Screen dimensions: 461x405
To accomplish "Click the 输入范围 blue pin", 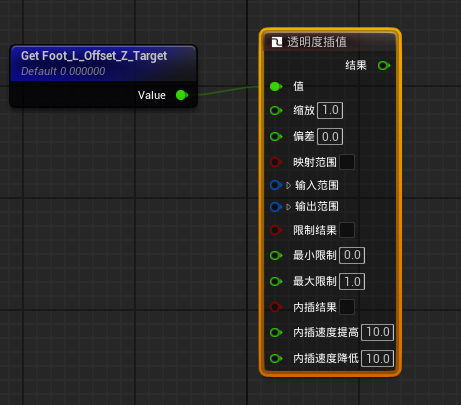I will point(276,185).
